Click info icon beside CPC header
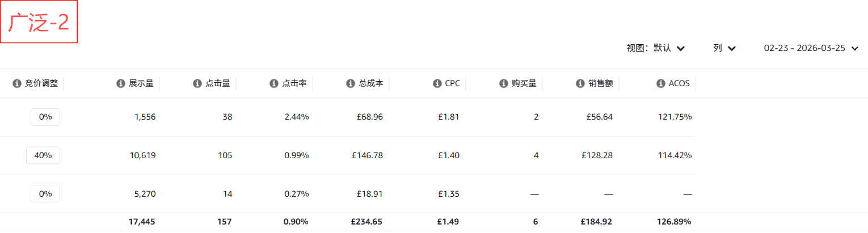Image resolution: width=868 pixels, height=233 pixels. [x=437, y=83]
